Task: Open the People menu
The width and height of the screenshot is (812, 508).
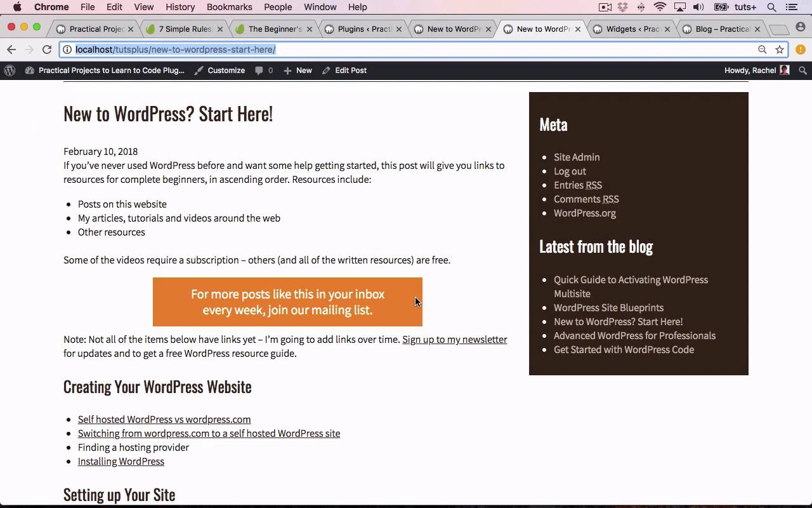Action: (x=278, y=7)
